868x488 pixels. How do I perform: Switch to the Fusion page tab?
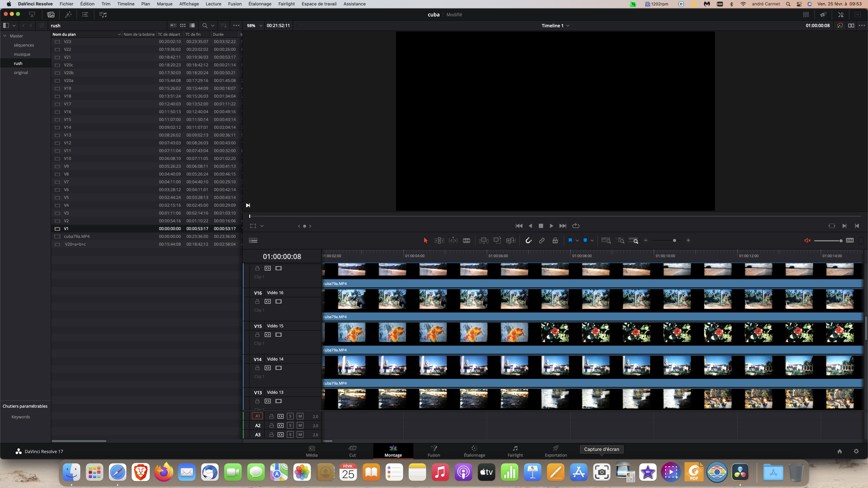pyautogui.click(x=434, y=451)
